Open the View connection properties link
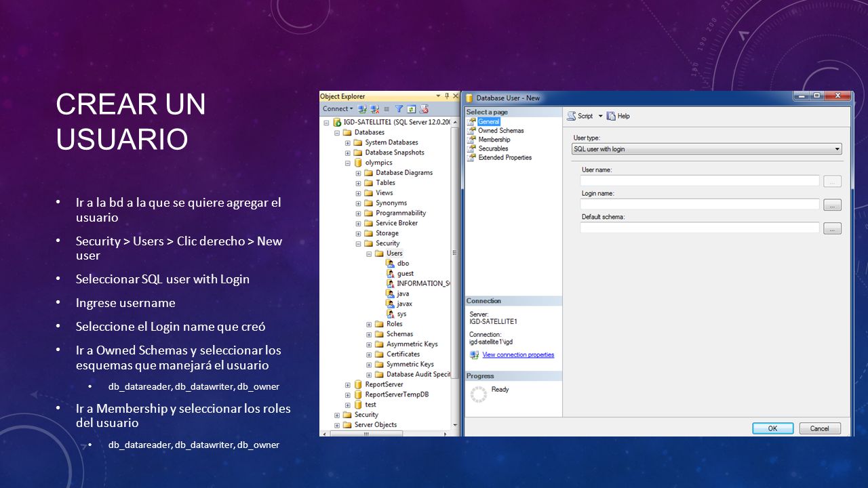The width and height of the screenshot is (868, 488). (x=518, y=354)
